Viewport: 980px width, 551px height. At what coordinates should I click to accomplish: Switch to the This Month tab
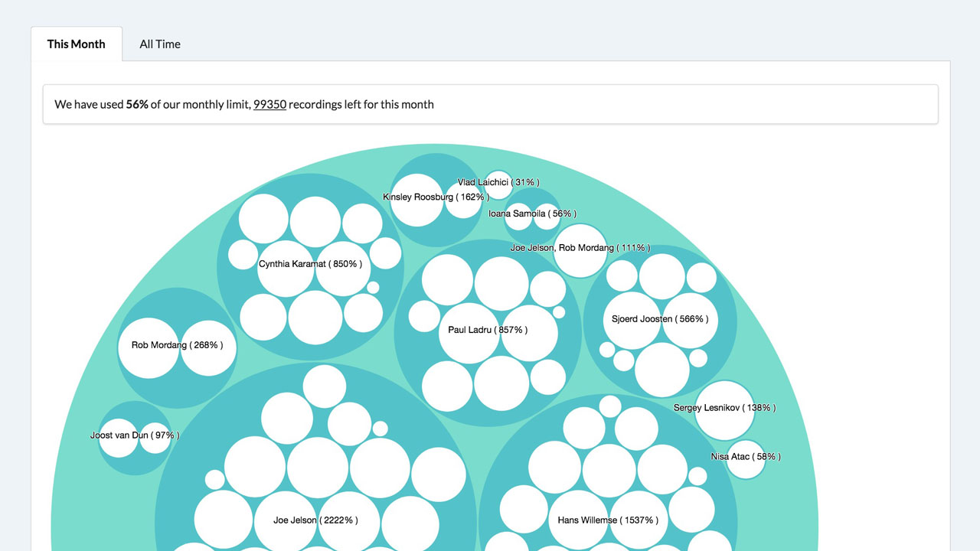[76, 44]
